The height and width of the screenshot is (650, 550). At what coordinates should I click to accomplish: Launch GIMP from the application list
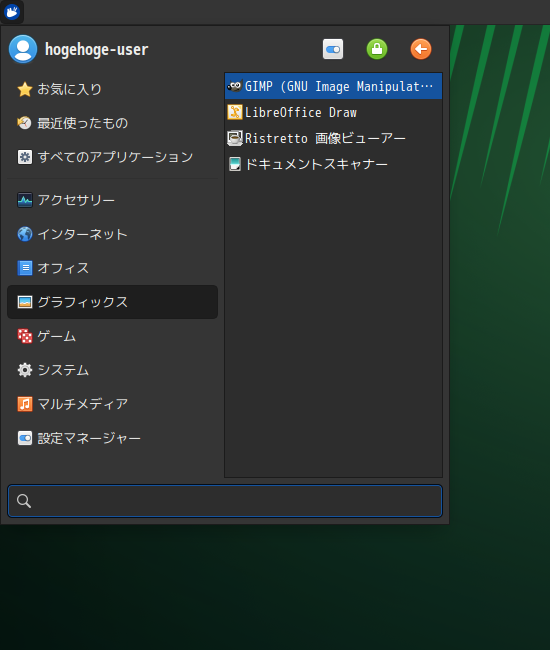coord(333,86)
